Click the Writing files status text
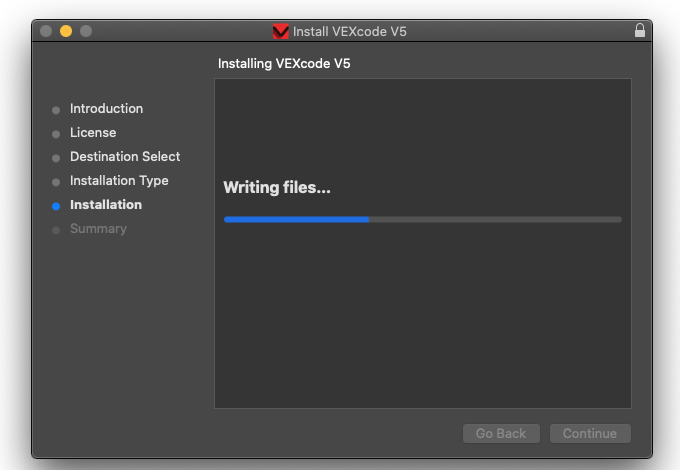Viewport: 680px width, 470px height. pos(277,187)
